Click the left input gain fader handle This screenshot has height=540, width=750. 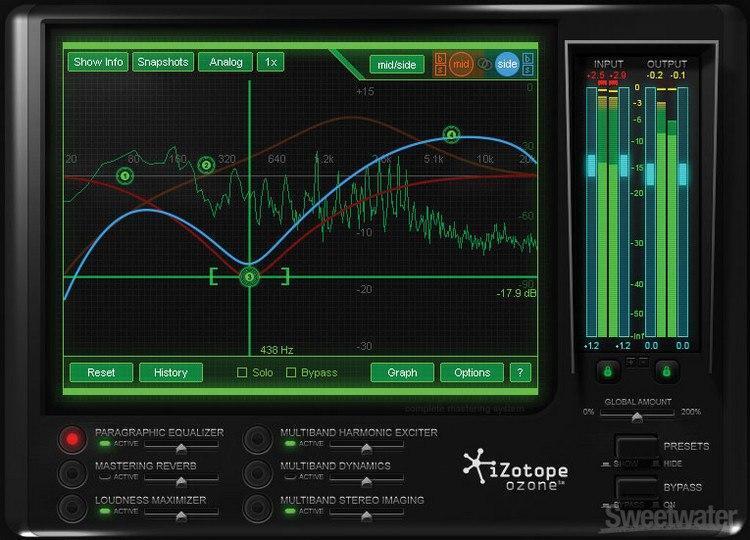click(x=591, y=165)
